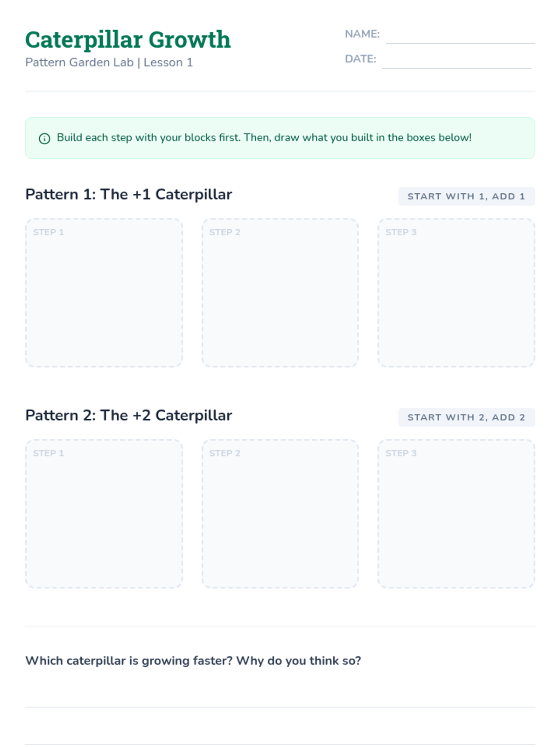Screen dimensions: 560x747
Task: Click the START WITH 1, ADD 1 badge
Action: coord(466,197)
